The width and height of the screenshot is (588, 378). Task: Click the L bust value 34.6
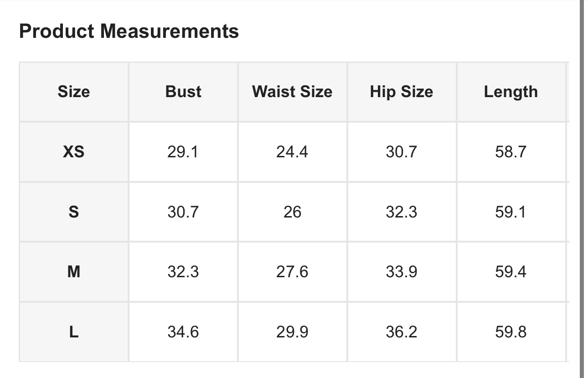(183, 332)
